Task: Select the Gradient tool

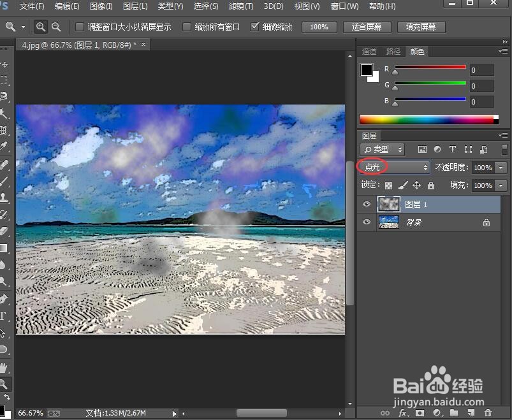Action: (x=4, y=248)
